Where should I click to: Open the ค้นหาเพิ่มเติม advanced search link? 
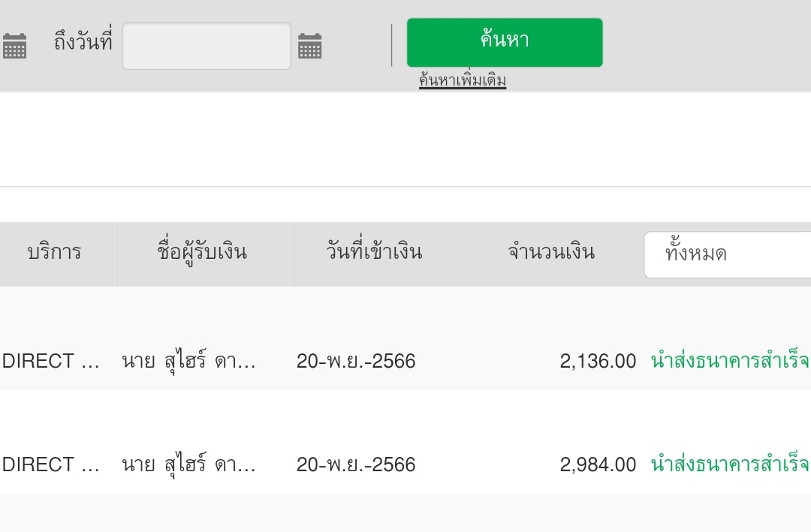click(463, 80)
